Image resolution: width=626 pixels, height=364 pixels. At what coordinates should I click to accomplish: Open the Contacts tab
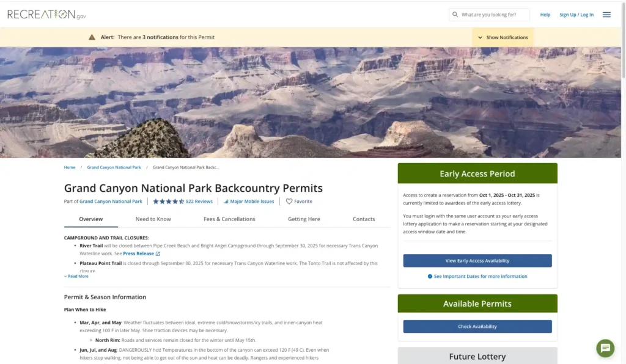point(364,219)
